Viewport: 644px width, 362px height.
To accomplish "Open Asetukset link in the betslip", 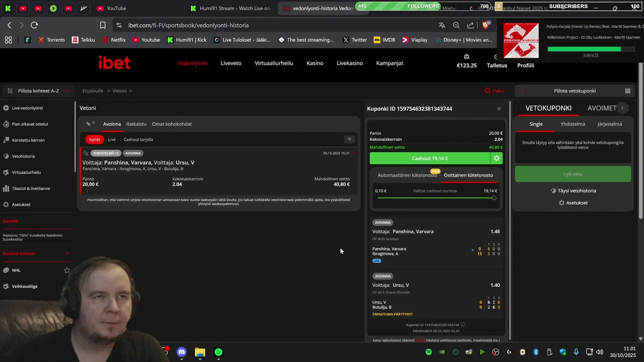I will (x=573, y=203).
